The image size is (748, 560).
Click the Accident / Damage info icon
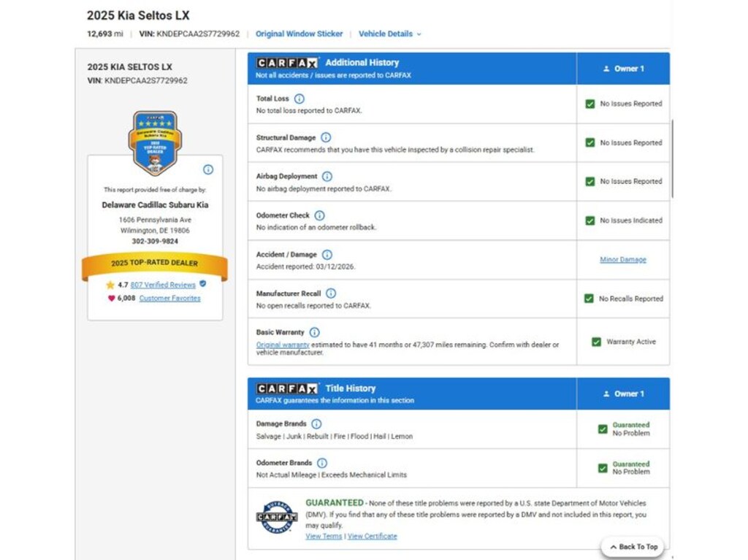click(x=327, y=255)
